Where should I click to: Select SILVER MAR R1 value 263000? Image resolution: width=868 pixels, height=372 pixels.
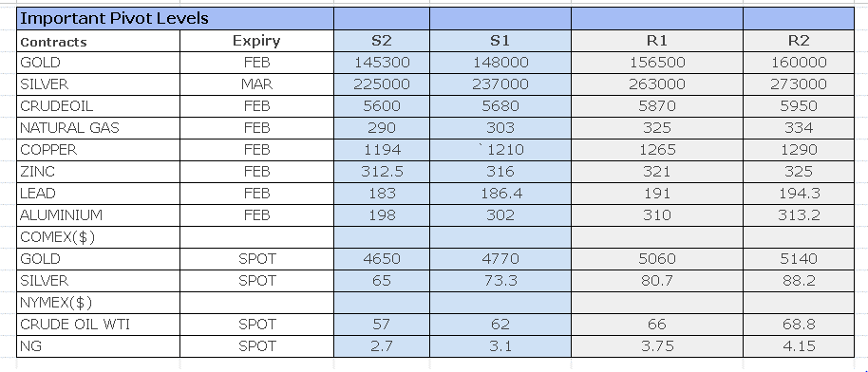click(657, 84)
